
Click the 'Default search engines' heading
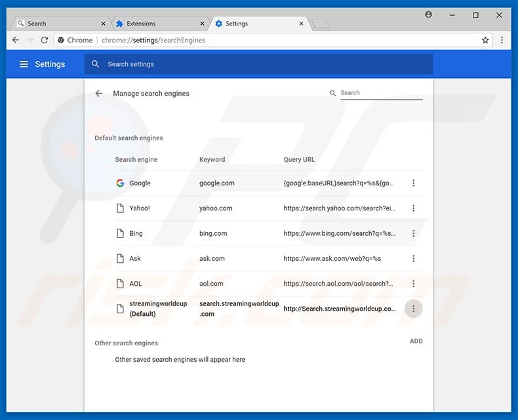coord(129,138)
